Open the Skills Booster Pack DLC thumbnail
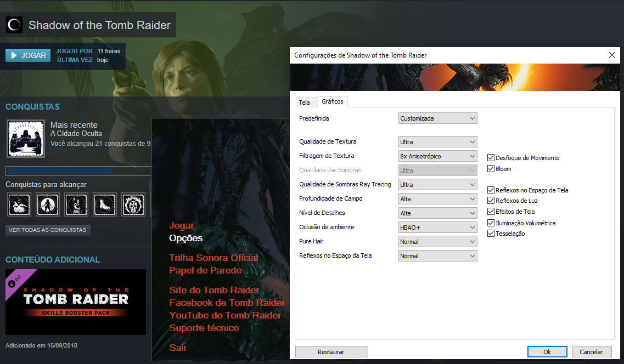Screen dimensions: 624x364 76,302
